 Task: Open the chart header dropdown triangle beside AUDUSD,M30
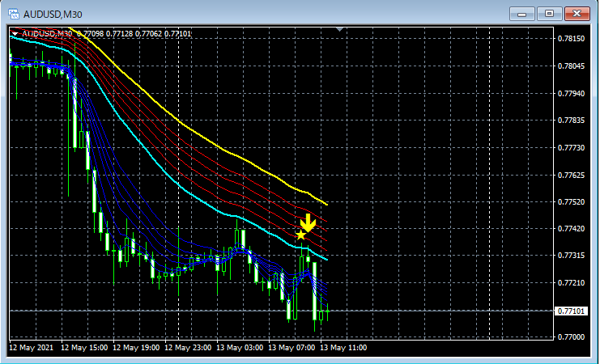pos(15,34)
